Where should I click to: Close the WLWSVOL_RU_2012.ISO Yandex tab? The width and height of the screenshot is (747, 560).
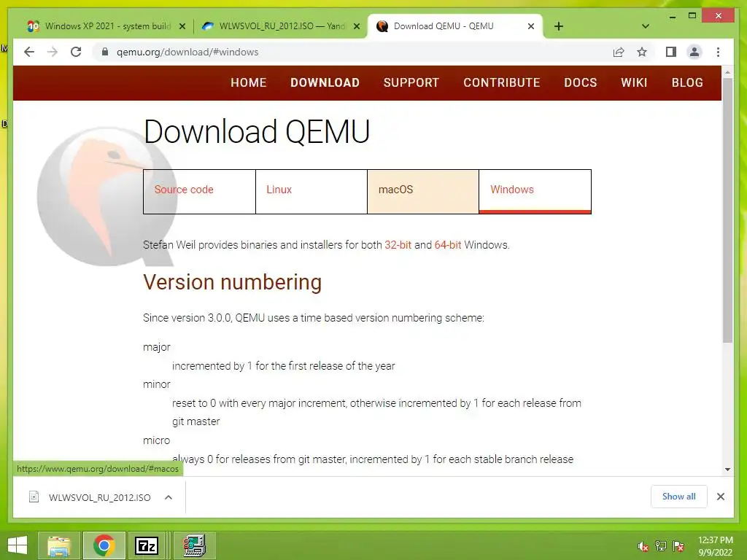pyautogui.click(x=356, y=26)
